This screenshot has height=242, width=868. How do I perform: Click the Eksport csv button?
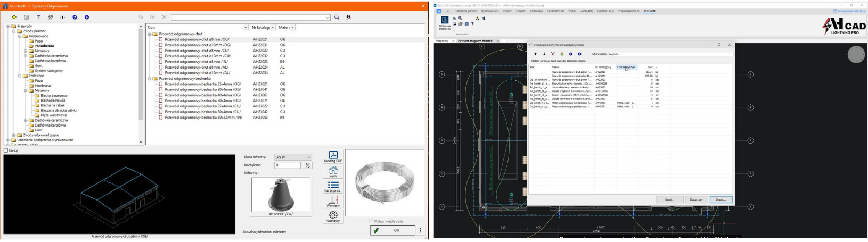click(x=696, y=199)
